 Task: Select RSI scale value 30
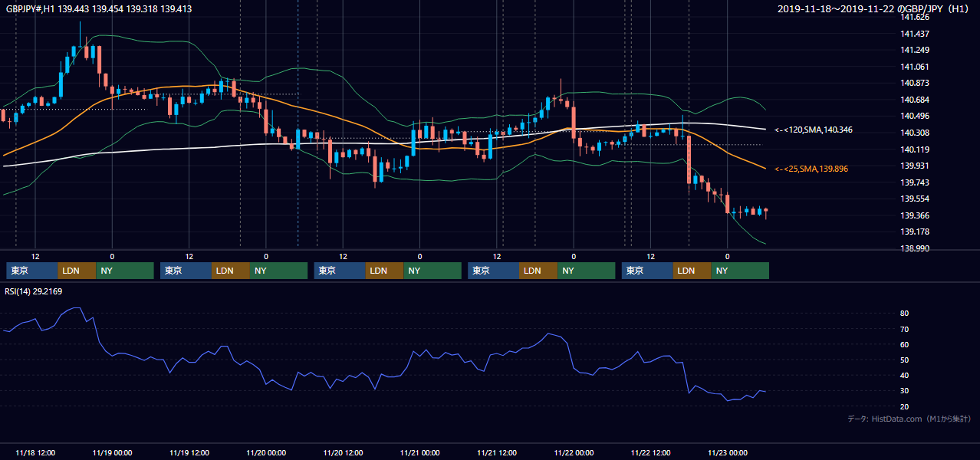click(905, 391)
